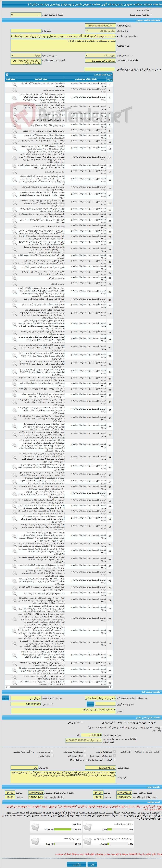
Task: Click the چاپ print button
Action: (92, 864)
